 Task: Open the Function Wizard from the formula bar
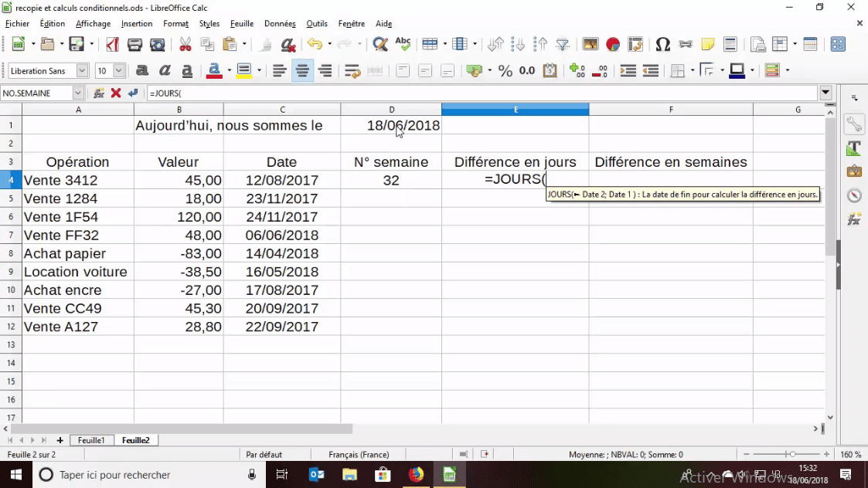(99, 93)
